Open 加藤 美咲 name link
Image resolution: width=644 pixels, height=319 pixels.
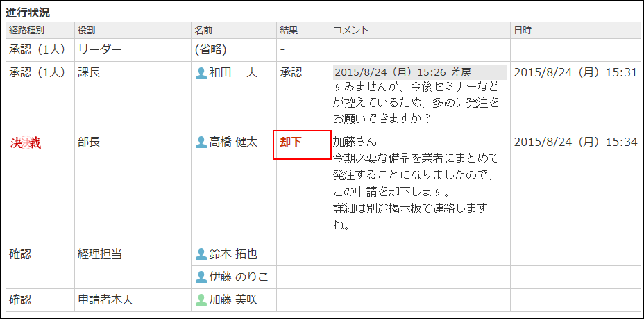point(233,300)
